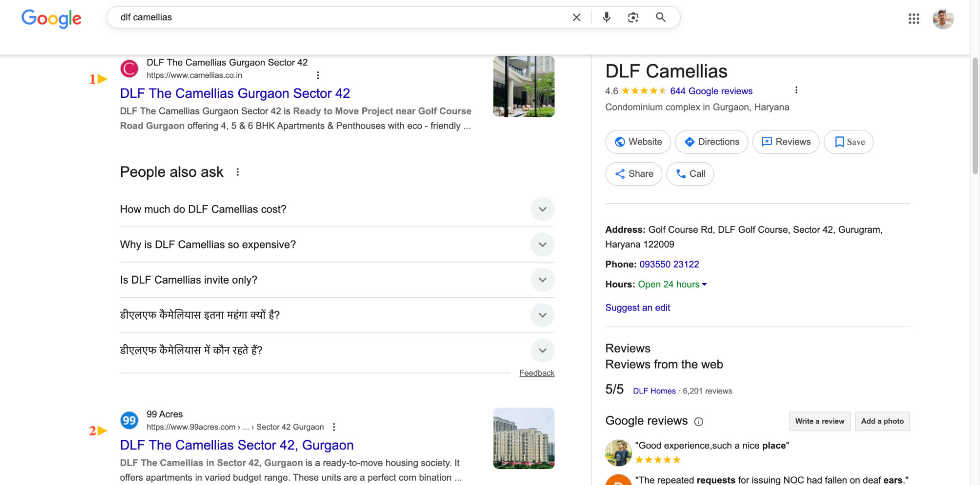Expand 'Why is DLF Camellias so expensive?'
Viewport: 980px width, 485px height.
point(337,244)
